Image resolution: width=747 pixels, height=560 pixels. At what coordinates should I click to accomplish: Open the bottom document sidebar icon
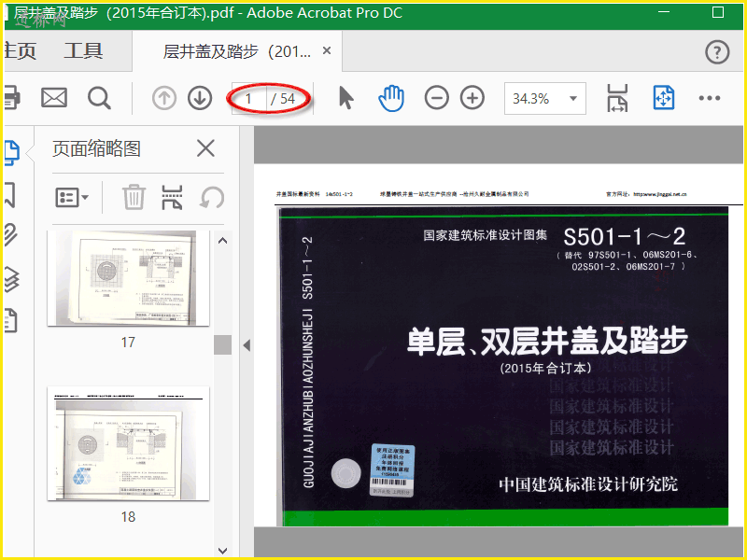tap(11, 320)
